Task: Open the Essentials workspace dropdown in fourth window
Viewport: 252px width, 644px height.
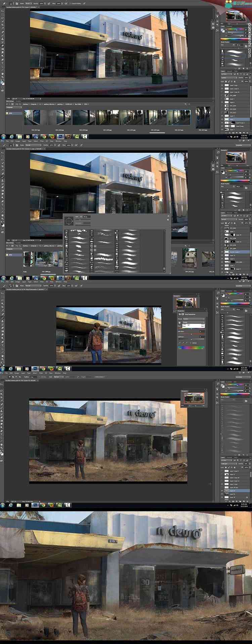Action: coord(243,377)
